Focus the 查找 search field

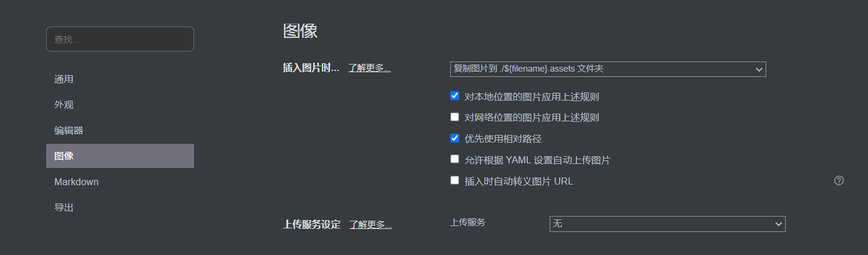pos(120,39)
